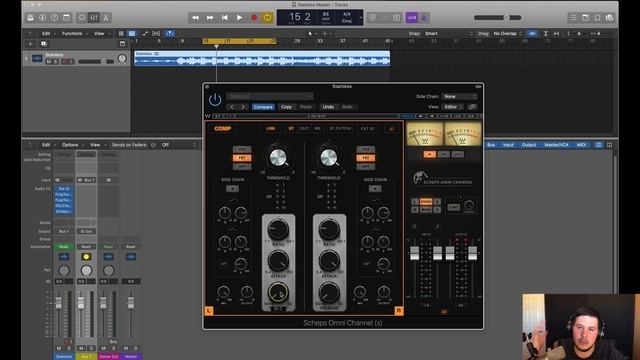
Task: Open the Loop Browser icon
Action: (x=598, y=18)
